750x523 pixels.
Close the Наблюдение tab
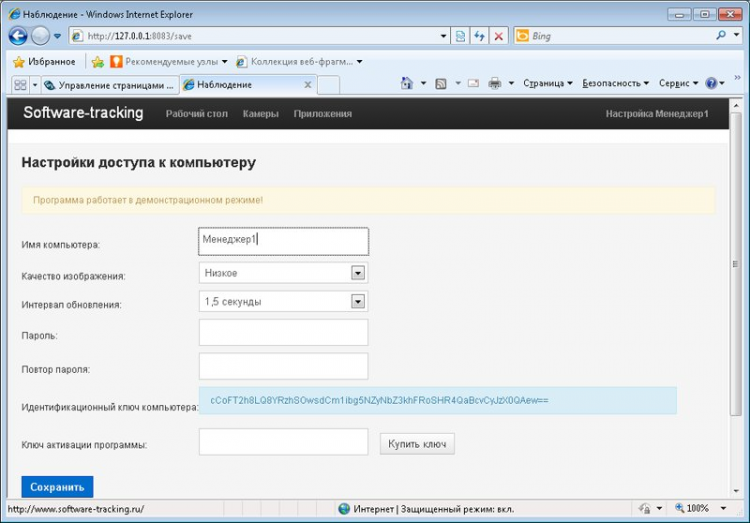[x=308, y=85]
